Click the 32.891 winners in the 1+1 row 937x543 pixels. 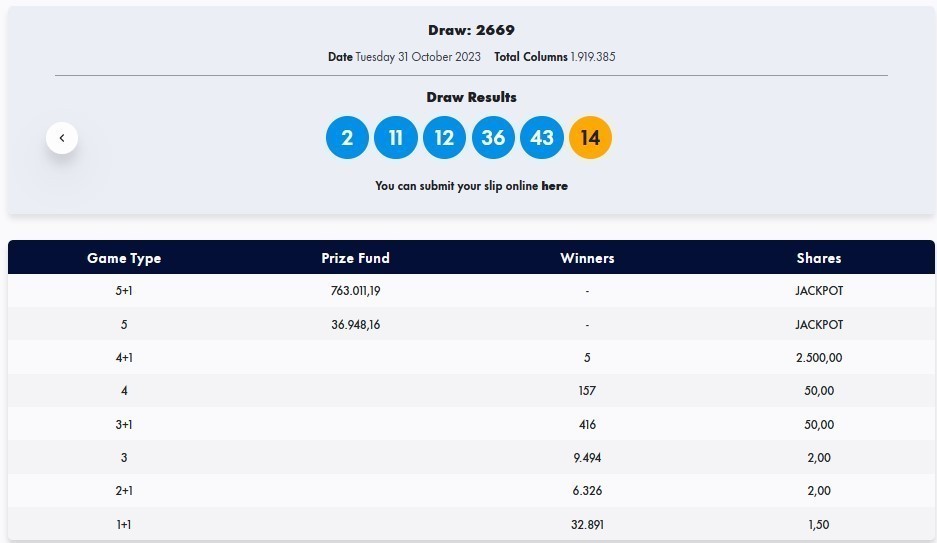coord(587,525)
